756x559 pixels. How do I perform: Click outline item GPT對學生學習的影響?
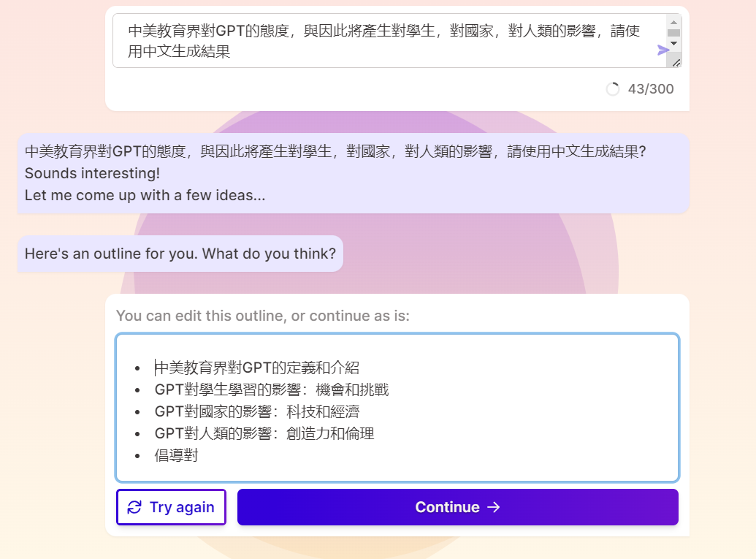coord(272,389)
